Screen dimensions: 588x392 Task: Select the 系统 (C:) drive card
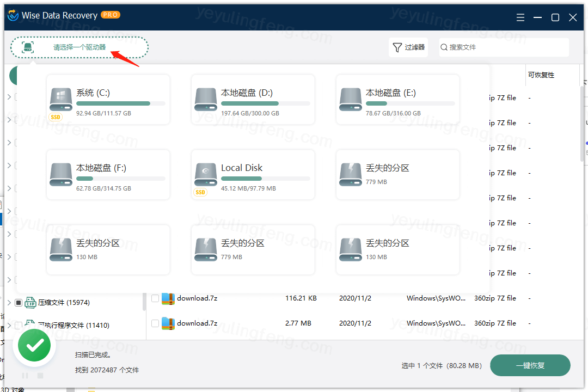(x=108, y=100)
